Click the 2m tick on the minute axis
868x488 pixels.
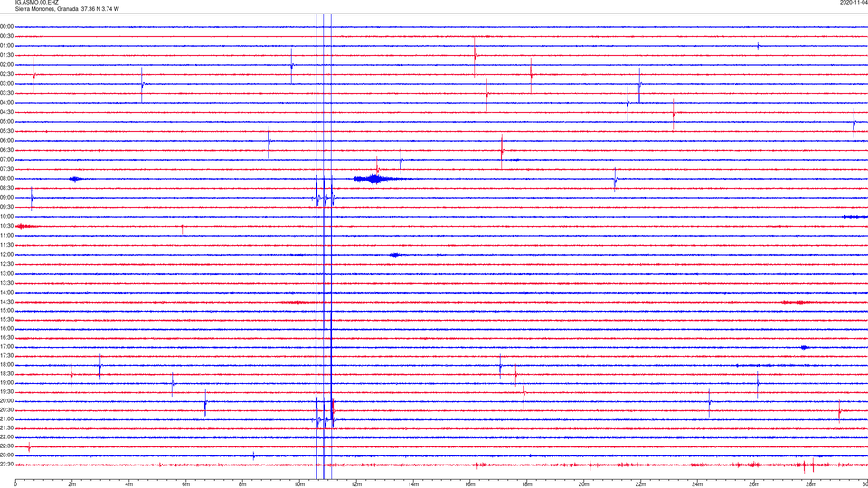pyautogui.click(x=72, y=484)
